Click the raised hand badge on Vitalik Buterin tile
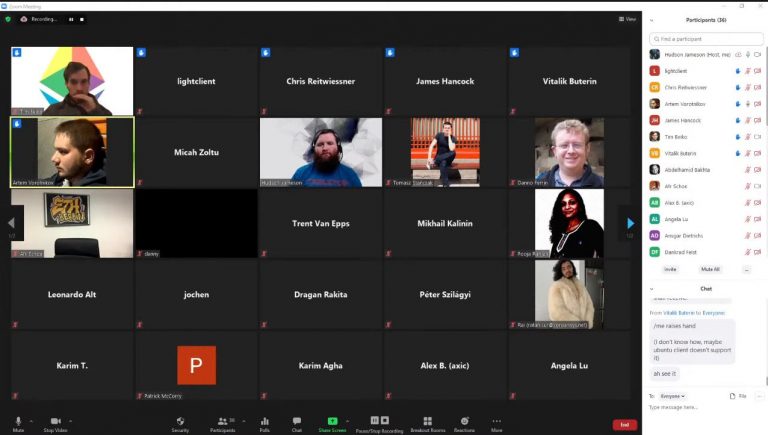768x435 pixels. point(514,52)
